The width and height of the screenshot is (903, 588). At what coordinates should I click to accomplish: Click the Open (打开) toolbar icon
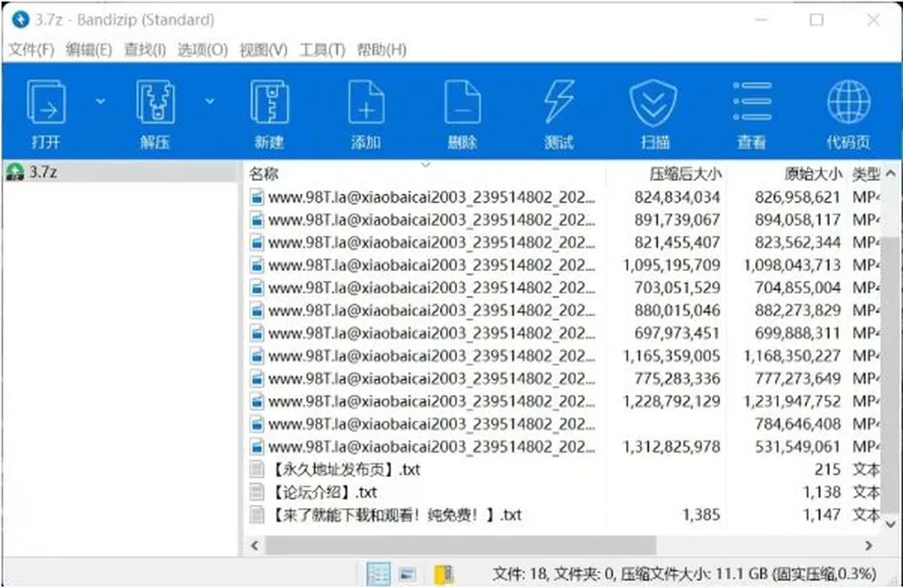coord(46,102)
